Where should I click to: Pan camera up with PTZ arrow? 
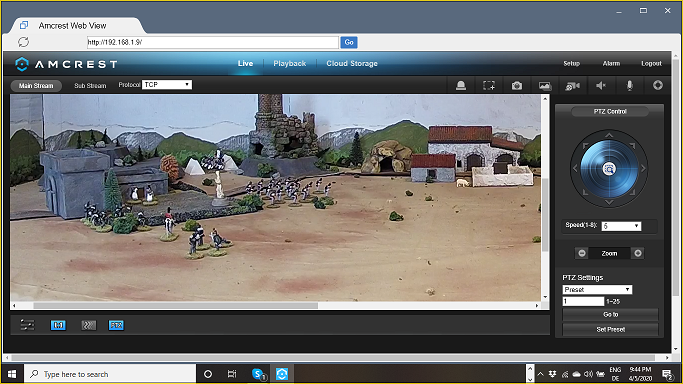click(x=609, y=135)
